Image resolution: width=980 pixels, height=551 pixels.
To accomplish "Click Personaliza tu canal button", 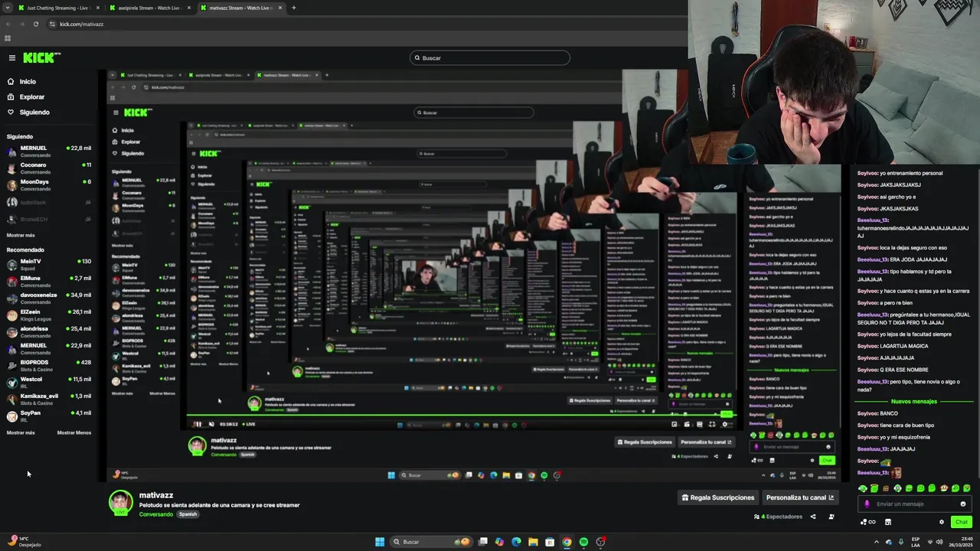I will (800, 497).
